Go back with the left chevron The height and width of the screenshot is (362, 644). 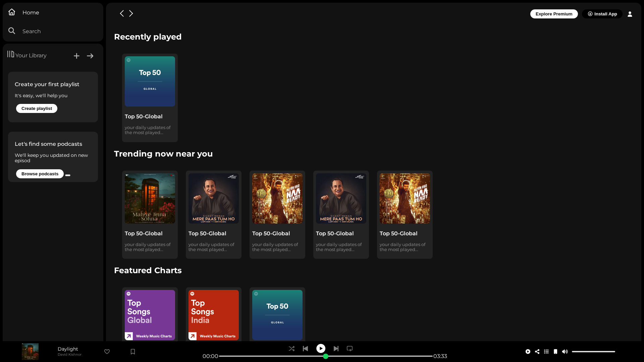122,13
